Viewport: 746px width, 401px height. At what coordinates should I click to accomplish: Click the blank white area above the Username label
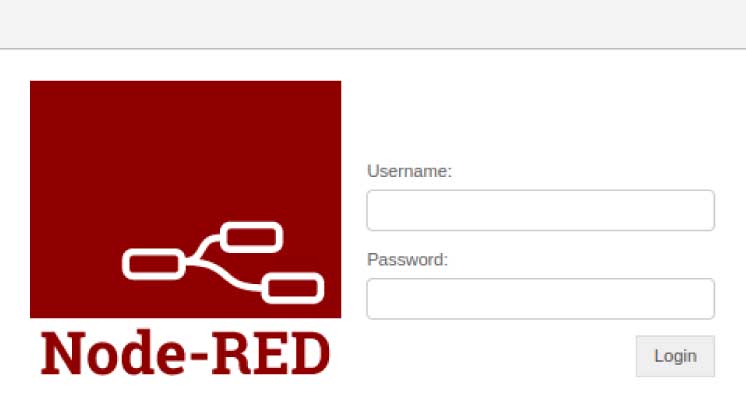pos(540,119)
